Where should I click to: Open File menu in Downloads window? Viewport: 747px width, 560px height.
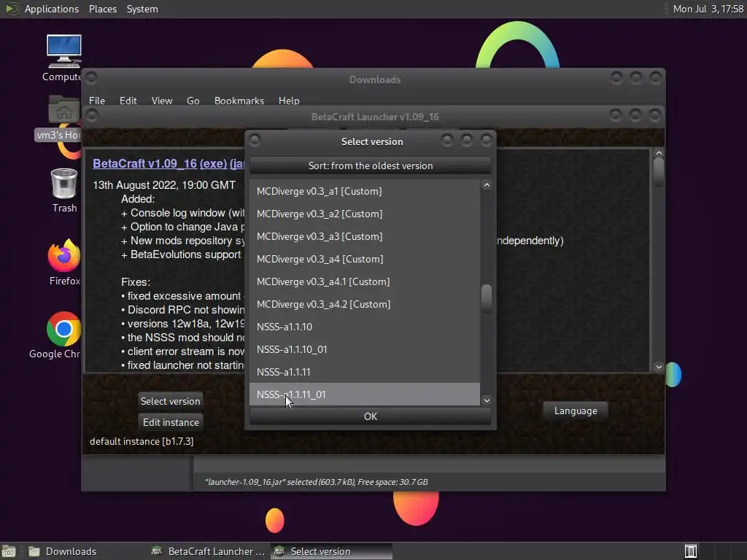(97, 101)
